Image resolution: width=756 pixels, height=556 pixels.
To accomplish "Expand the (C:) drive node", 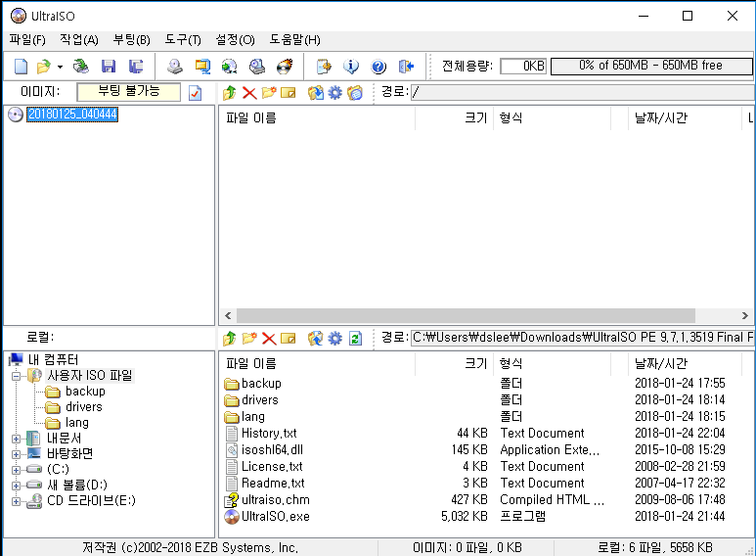I will (x=16, y=470).
